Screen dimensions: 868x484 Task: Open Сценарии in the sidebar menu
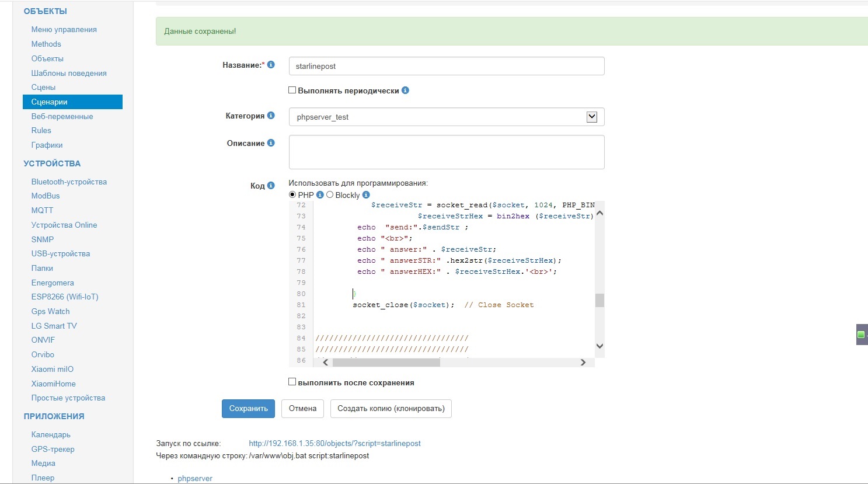[50, 102]
